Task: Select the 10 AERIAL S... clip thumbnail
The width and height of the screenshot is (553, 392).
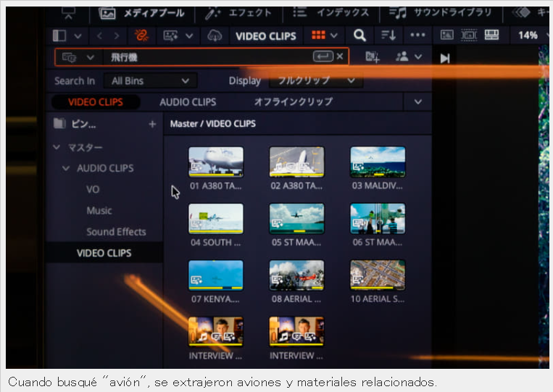Action: click(378, 275)
